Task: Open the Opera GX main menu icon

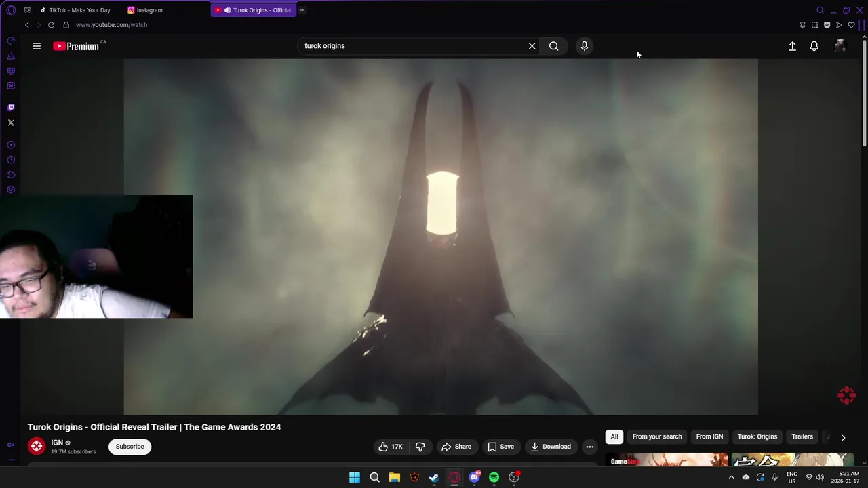Action: pyautogui.click(x=11, y=10)
